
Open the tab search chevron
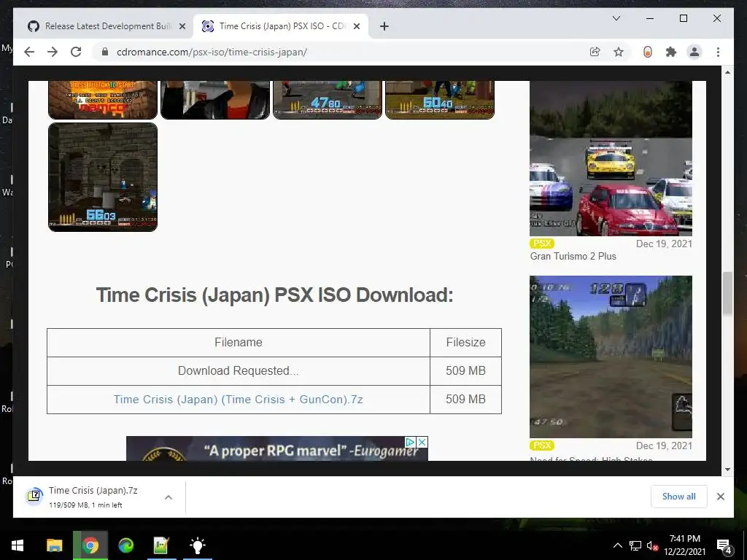pyautogui.click(x=616, y=18)
